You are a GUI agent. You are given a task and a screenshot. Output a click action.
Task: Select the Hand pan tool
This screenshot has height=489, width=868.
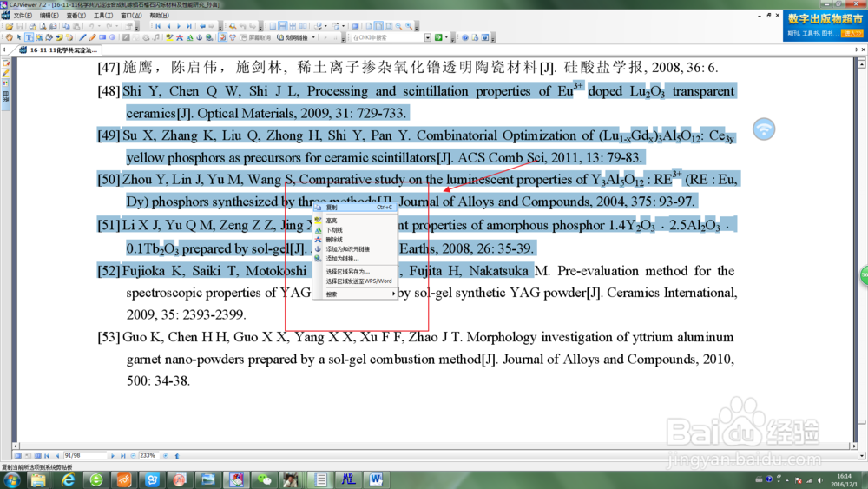9,37
